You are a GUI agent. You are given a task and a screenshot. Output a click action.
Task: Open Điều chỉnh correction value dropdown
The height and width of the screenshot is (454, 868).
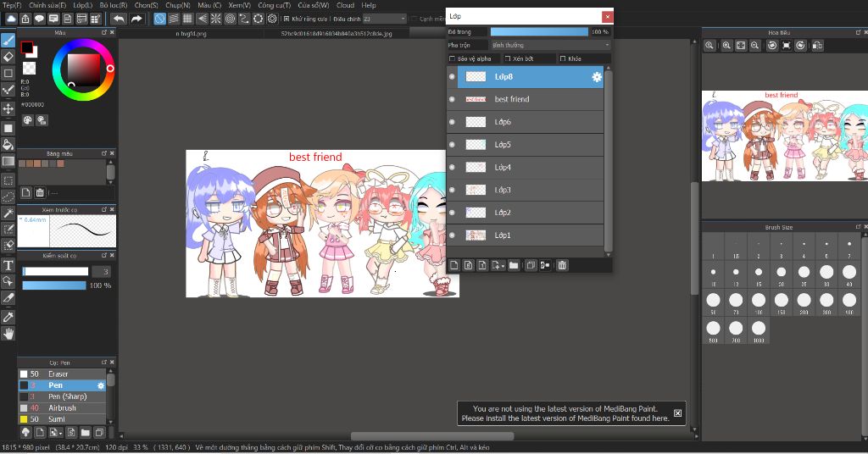(x=385, y=19)
